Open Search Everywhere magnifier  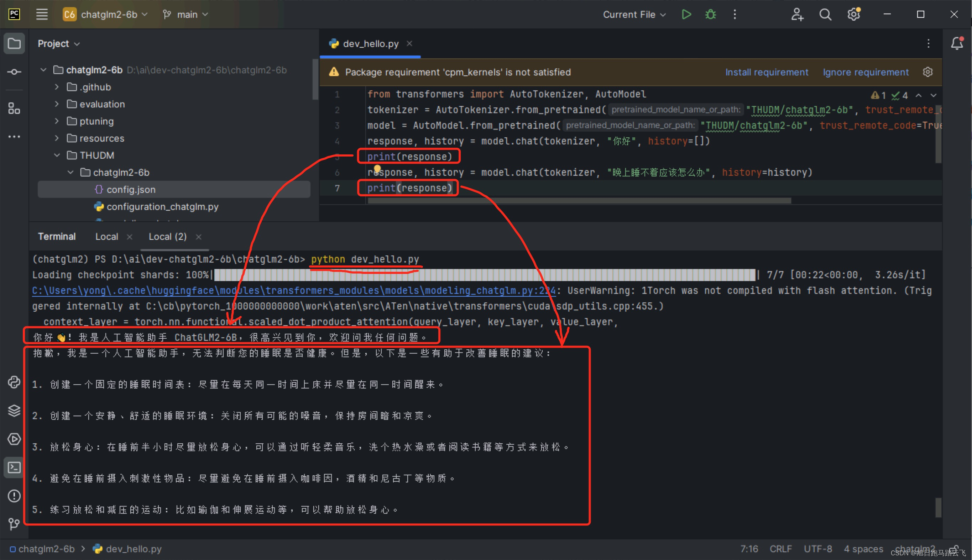[825, 15]
